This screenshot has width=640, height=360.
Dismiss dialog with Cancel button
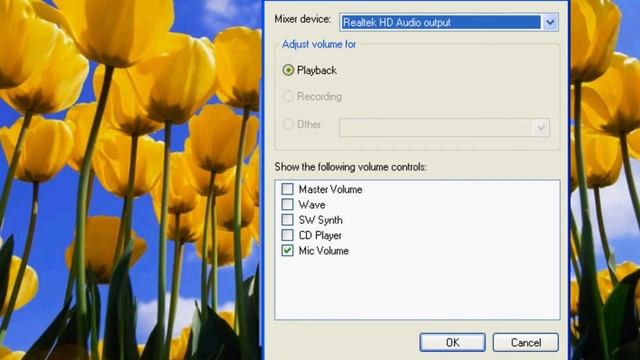(x=526, y=342)
